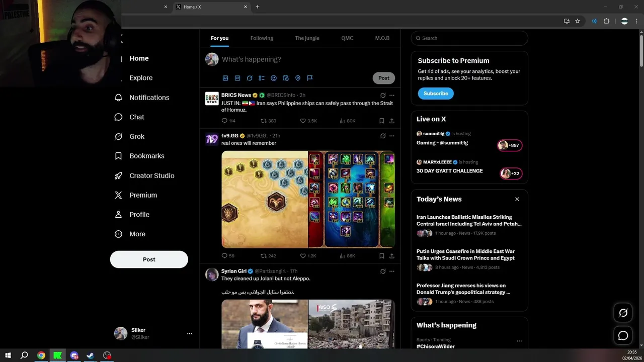The image size is (644, 362).
Task: Open account options dots next to Sliker
Action: (190, 333)
